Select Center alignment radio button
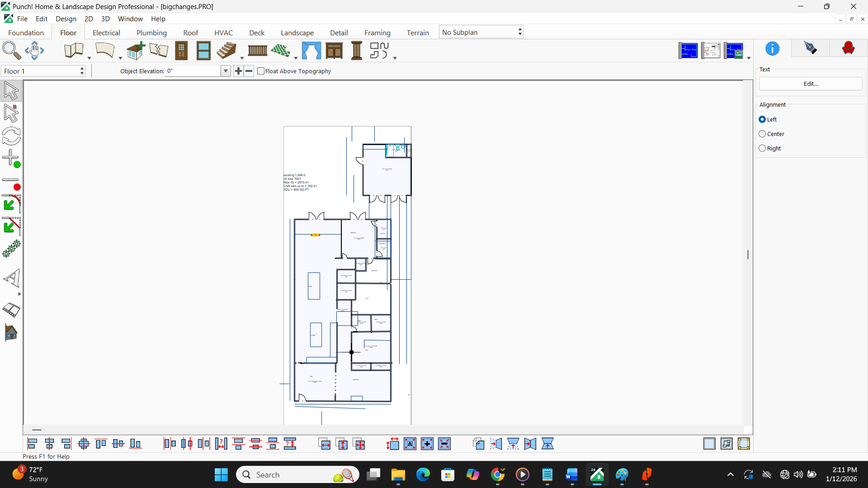This screenshot has width=868, height=488. pos(762,134)
